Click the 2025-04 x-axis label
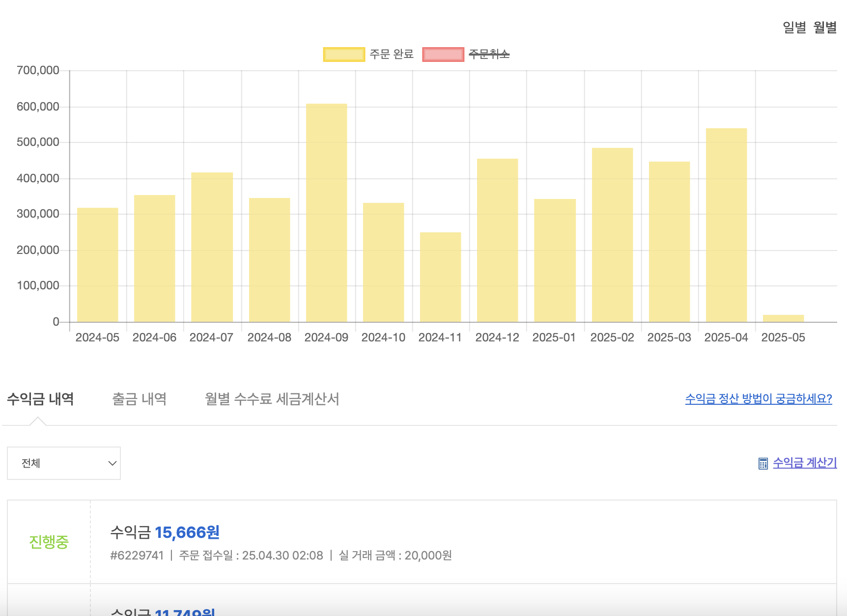 726,337
